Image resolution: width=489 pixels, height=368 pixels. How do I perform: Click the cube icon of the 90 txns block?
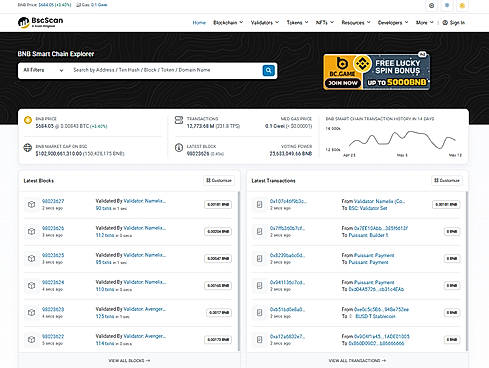31,204
